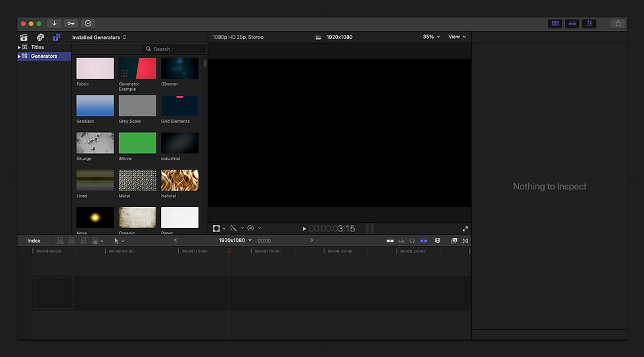Select the Titles category in sidebar
644x357 pixels.
[37, 47]
